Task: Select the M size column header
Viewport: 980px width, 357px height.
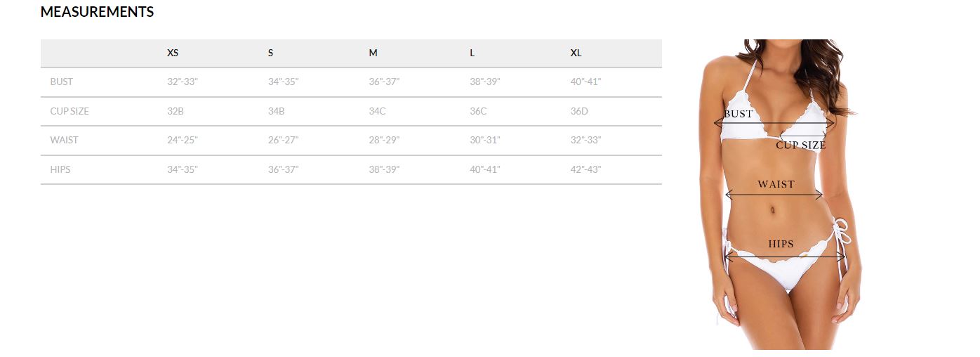Action: (x=373, y=53)
